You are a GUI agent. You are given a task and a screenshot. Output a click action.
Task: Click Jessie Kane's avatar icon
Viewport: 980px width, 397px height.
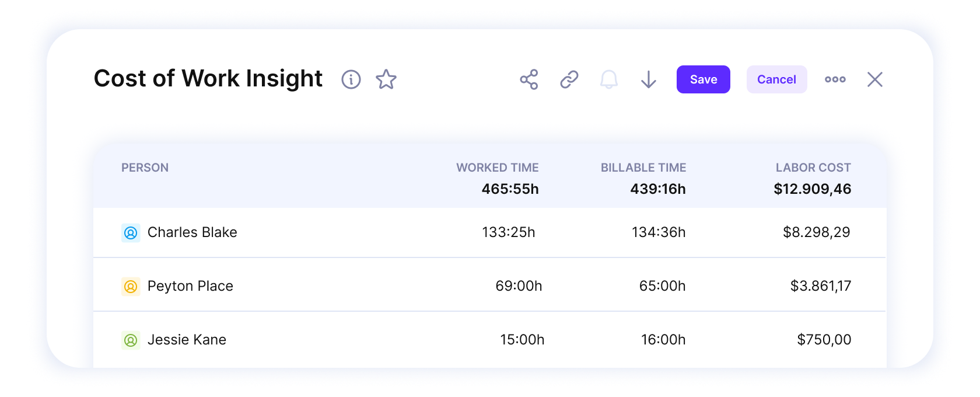tap(131, 340)
